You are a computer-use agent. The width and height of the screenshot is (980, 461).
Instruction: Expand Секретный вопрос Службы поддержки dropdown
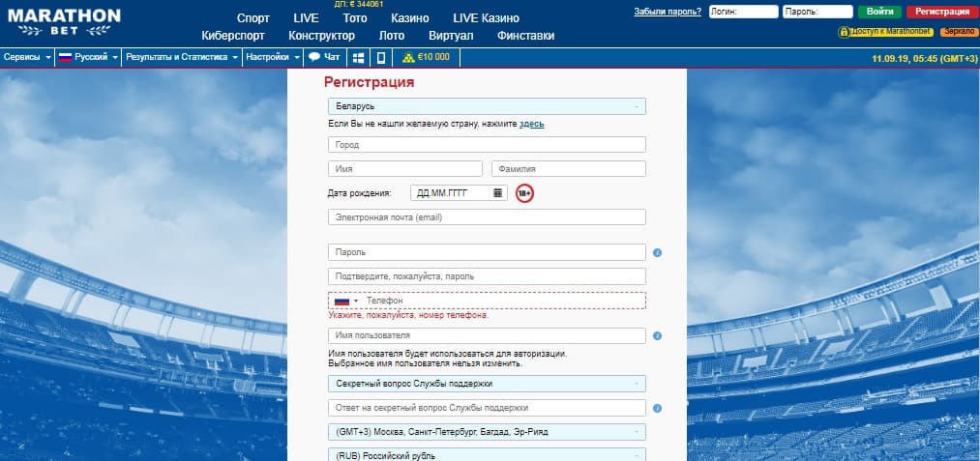tap(487, 384)
